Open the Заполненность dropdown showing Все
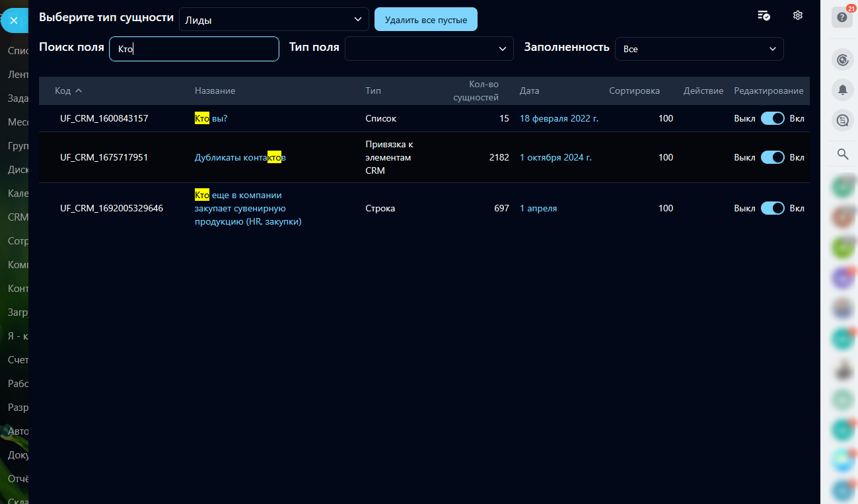Viewport: 858px width, 504px height. (x=699, y=49)
